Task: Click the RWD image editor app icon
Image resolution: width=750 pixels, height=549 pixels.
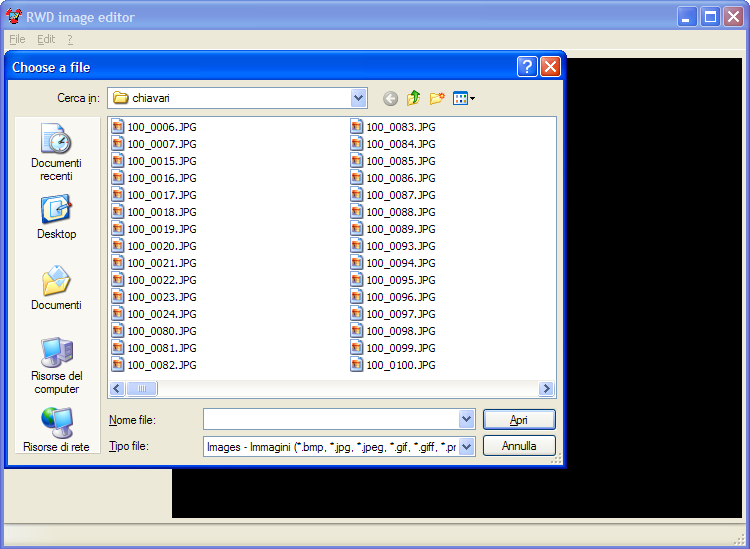Action: pos(13,16)
